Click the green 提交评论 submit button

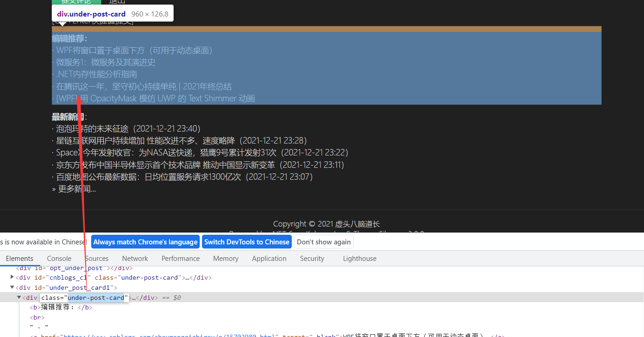pos(76,2)
